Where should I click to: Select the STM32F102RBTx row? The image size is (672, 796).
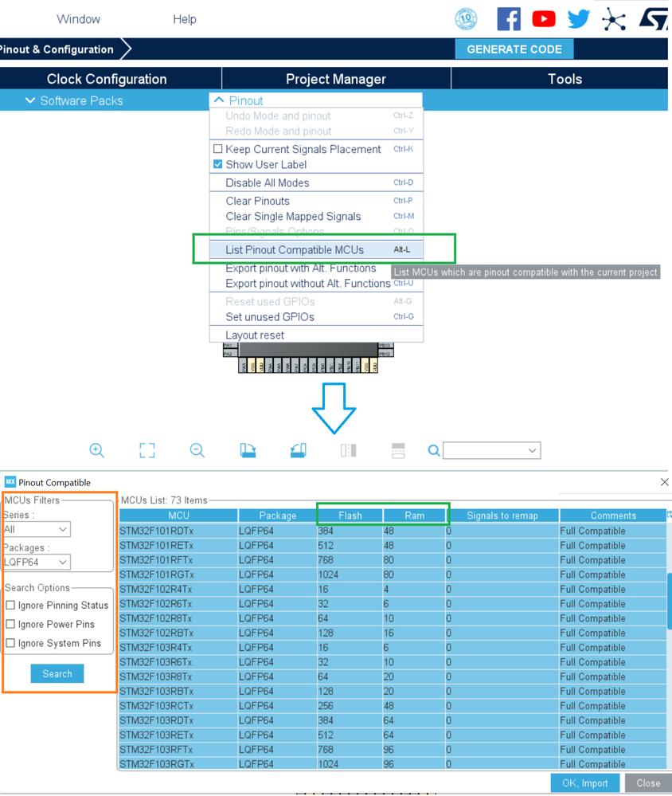(x=393, y=633)
